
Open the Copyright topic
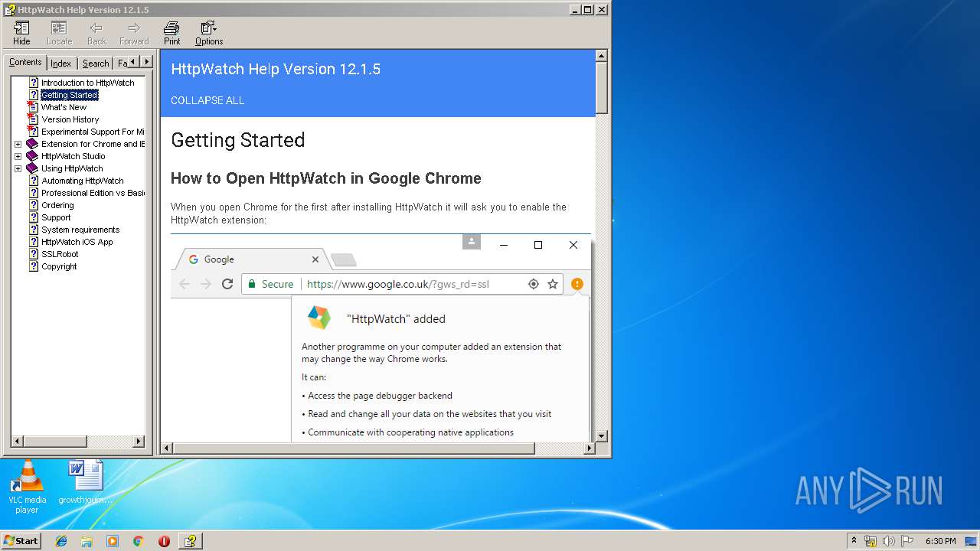coord(59,266)
